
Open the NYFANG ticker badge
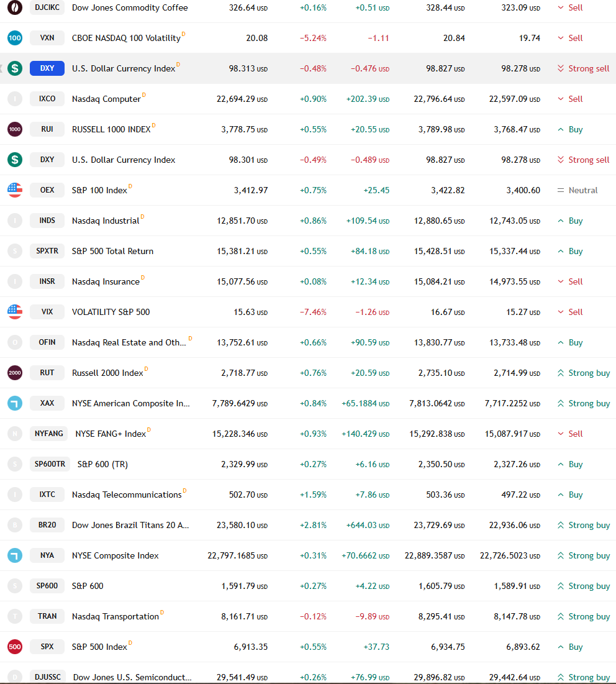(x=49, y=434)
